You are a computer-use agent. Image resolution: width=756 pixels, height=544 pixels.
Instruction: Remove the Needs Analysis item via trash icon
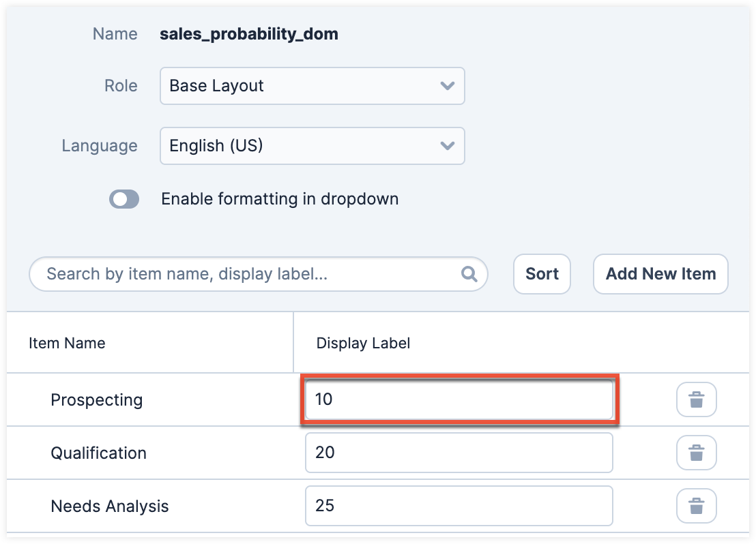696,506
